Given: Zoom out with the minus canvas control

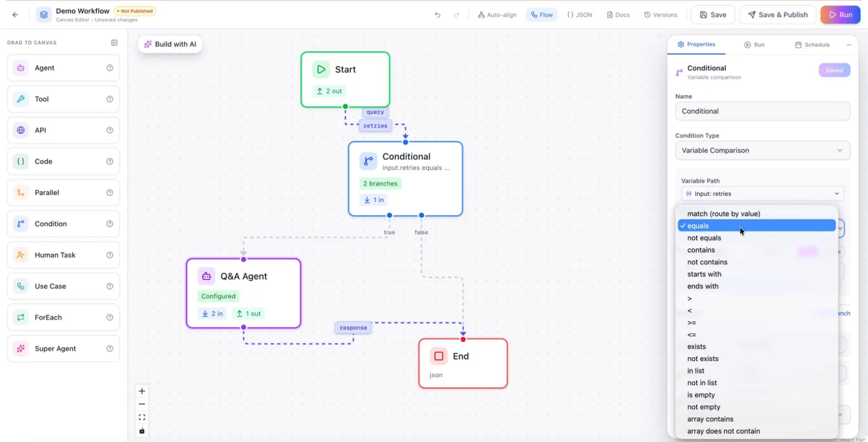Looking at the screenshot, I should (142, 404).
